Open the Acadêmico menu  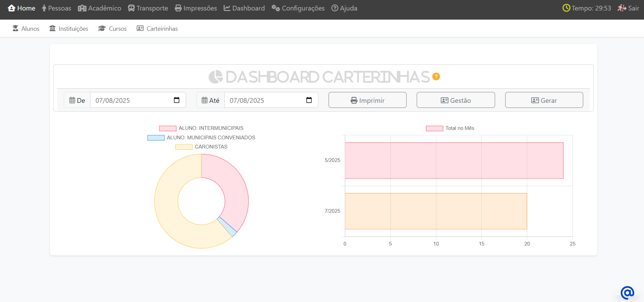(x=99, y=8)
